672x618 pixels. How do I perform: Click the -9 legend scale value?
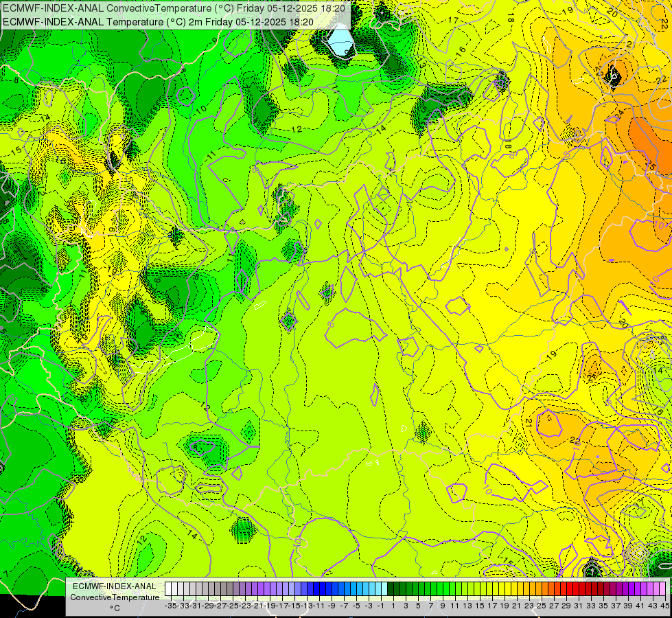(x=332, y=606)
